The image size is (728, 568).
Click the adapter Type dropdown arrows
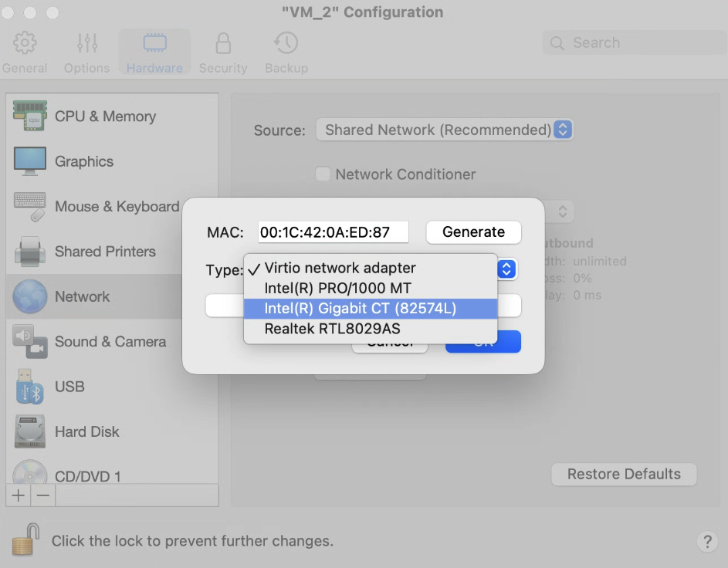click(x=506, y=269)
